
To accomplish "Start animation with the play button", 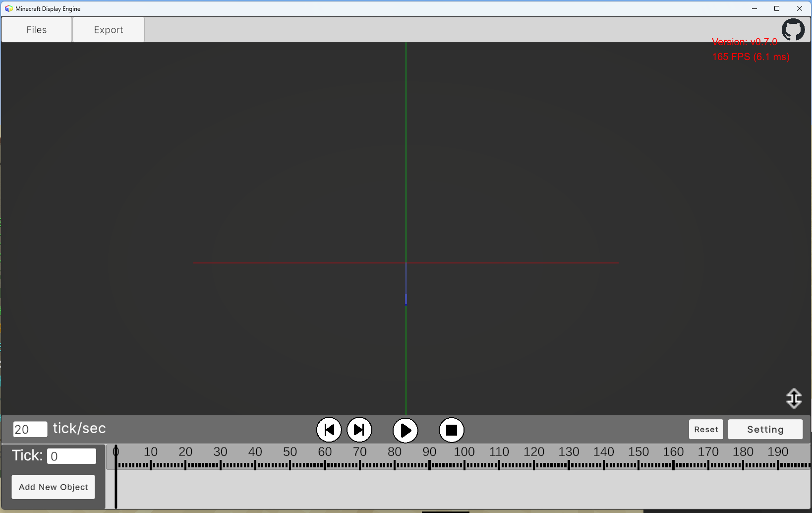I will click(x=406, y=430).
